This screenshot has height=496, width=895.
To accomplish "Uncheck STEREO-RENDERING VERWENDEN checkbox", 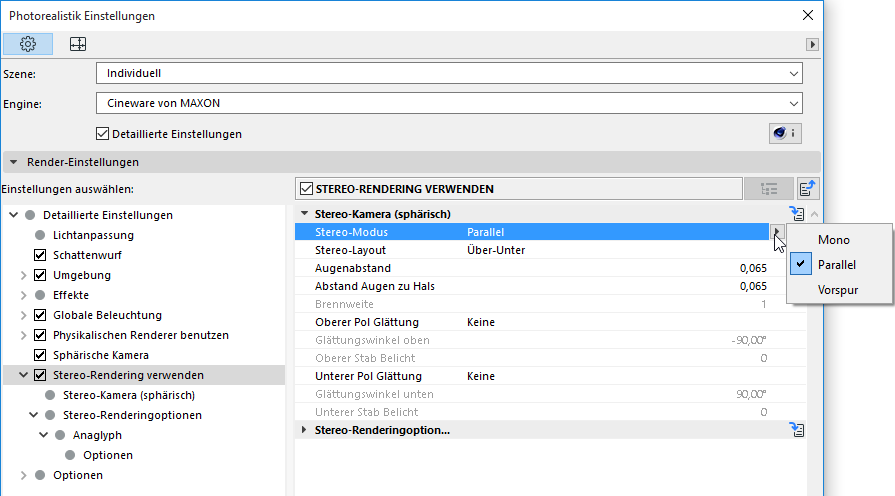I will point(306,189).
